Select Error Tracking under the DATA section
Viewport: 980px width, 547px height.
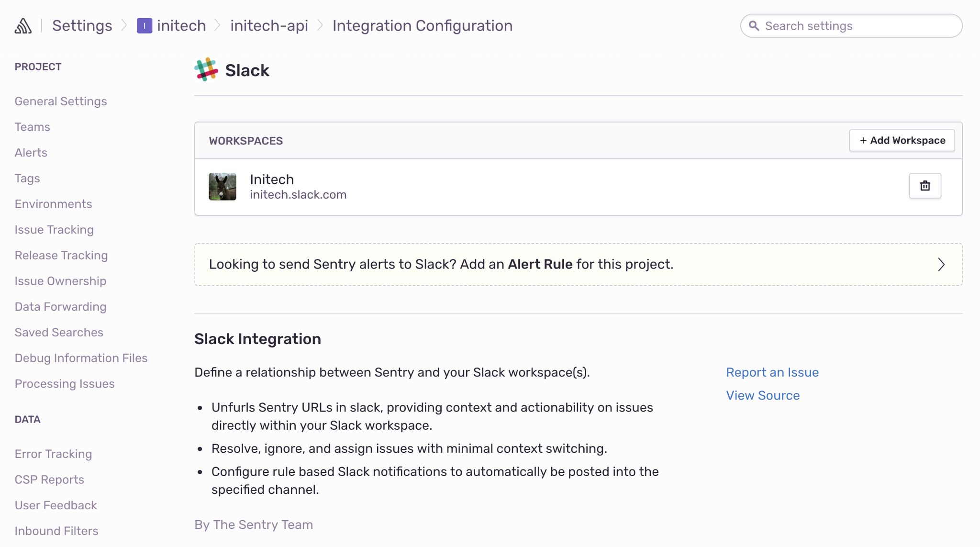click(x=53, y=454)
